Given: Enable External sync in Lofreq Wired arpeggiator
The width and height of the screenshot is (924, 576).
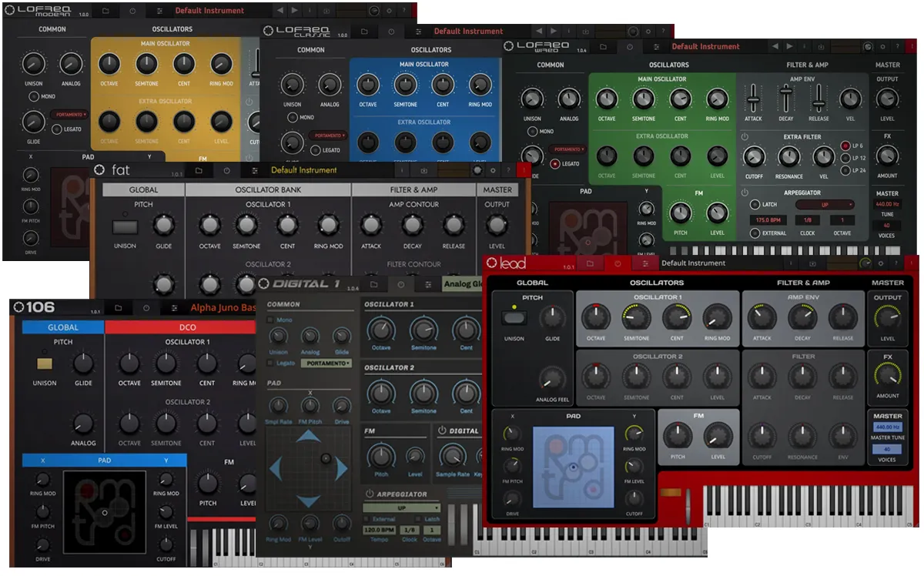Looking at the screenshot, I should point(755,233).
